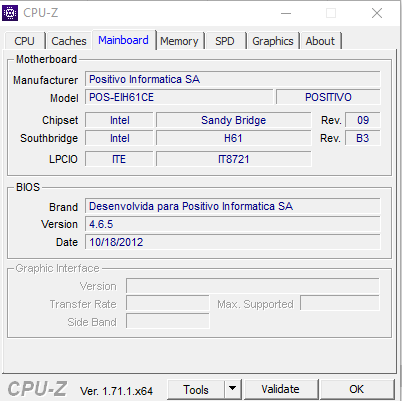Click the southbridge revision B3 value
Viewport: 402px width, 401px height.
pos(363,138)
